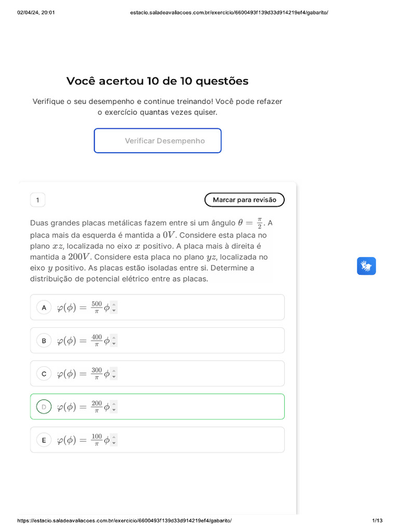Viewport: 399px width, 532px height.
Task: Click scroll arrows beside option B formula
Action: point(114,341)
